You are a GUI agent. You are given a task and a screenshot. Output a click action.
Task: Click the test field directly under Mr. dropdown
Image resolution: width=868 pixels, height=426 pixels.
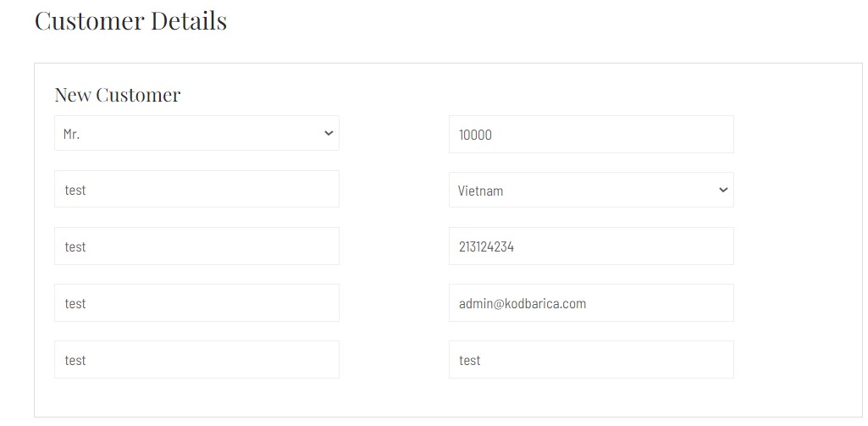(196, 189)
